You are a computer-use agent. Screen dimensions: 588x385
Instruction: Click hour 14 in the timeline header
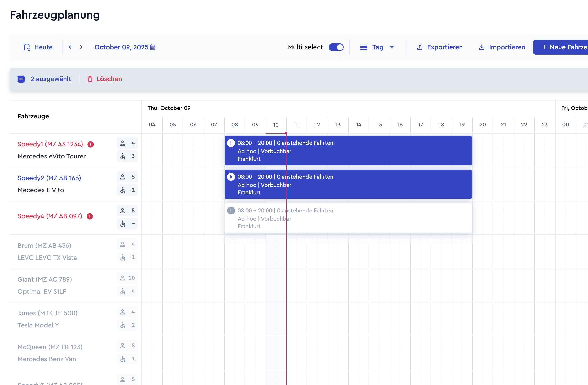click(359, 125)
